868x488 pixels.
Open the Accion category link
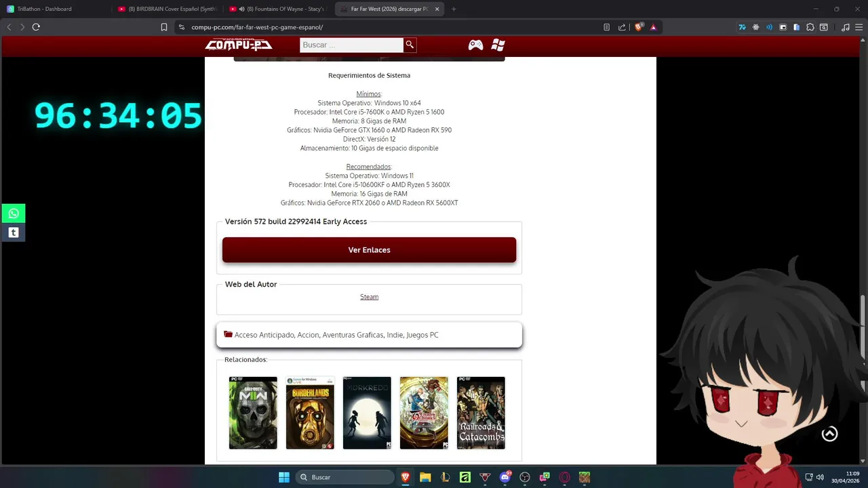pos(308,335)
